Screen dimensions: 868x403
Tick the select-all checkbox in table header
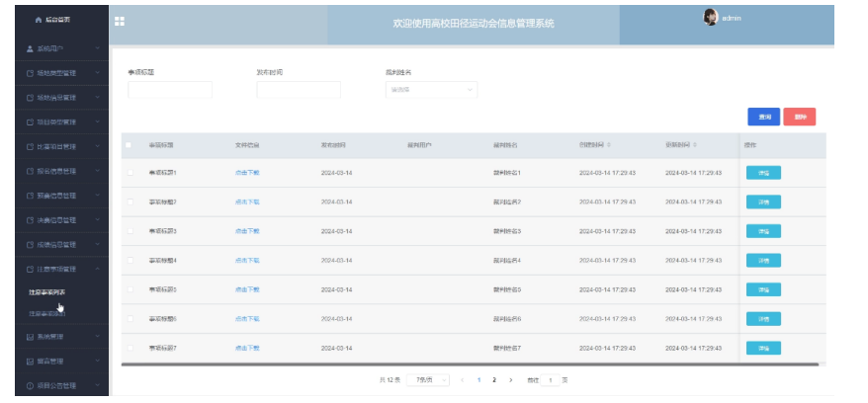click(x=129, y=145)
